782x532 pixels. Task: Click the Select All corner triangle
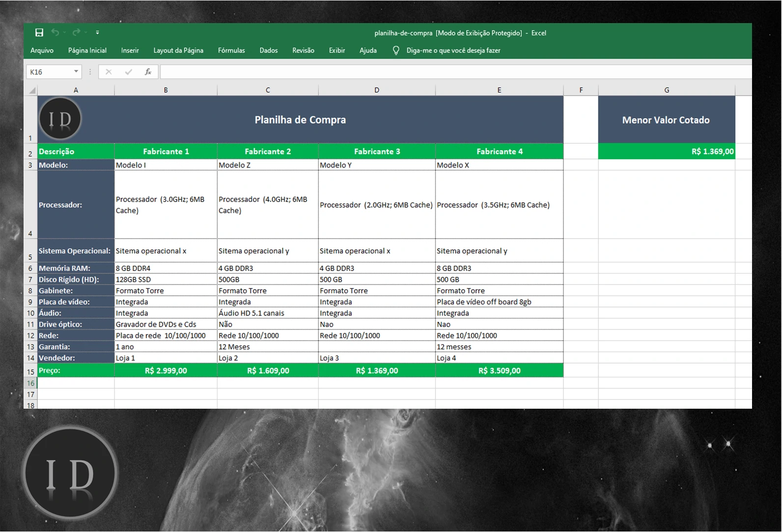click(x=32, y=90)
